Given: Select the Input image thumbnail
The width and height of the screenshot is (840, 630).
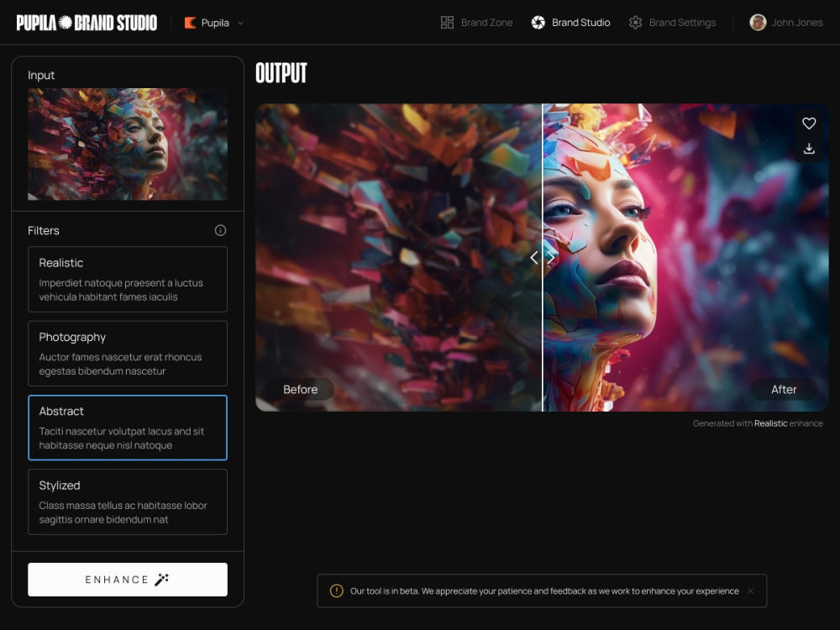Looking at the screenshot, I should click(x=128, y=144).
